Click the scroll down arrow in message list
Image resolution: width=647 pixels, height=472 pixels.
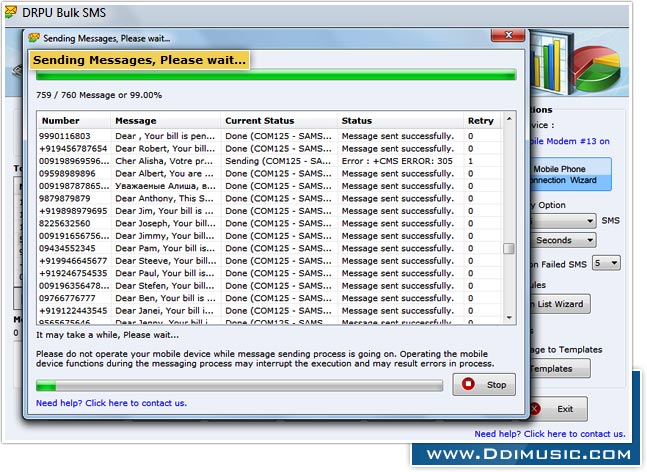click(509, 318)
